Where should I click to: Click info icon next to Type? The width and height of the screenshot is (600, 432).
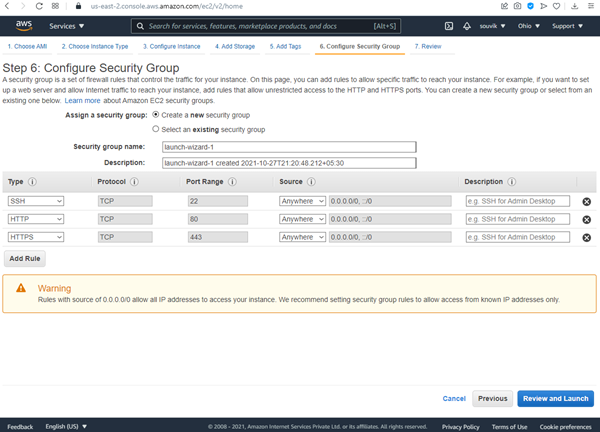pos(33,182)
